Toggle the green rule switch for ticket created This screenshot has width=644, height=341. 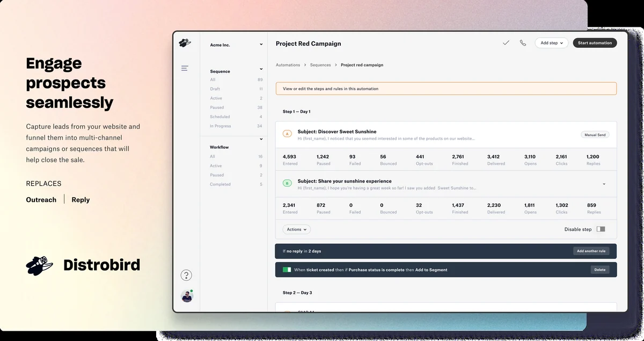287,270
